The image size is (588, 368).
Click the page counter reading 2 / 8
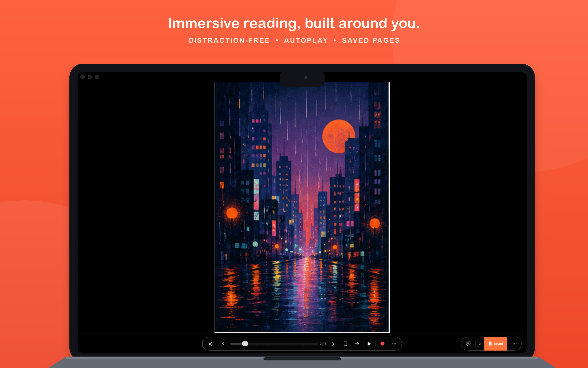[323, 344]
